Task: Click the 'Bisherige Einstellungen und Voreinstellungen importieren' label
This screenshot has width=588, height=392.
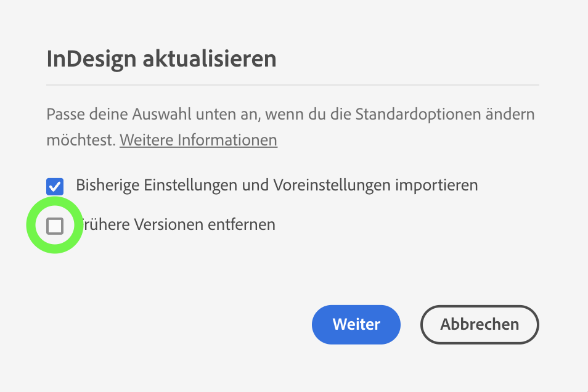Action: tap(277, 185)
